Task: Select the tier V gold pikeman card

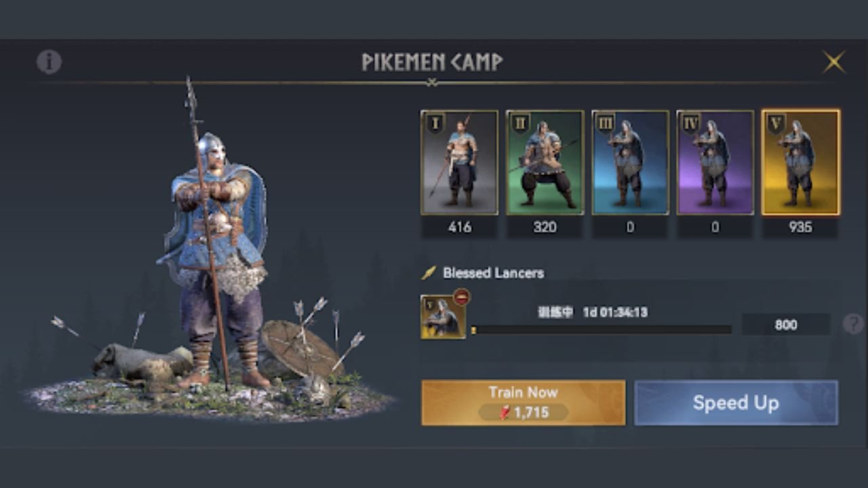Action: 801,163
